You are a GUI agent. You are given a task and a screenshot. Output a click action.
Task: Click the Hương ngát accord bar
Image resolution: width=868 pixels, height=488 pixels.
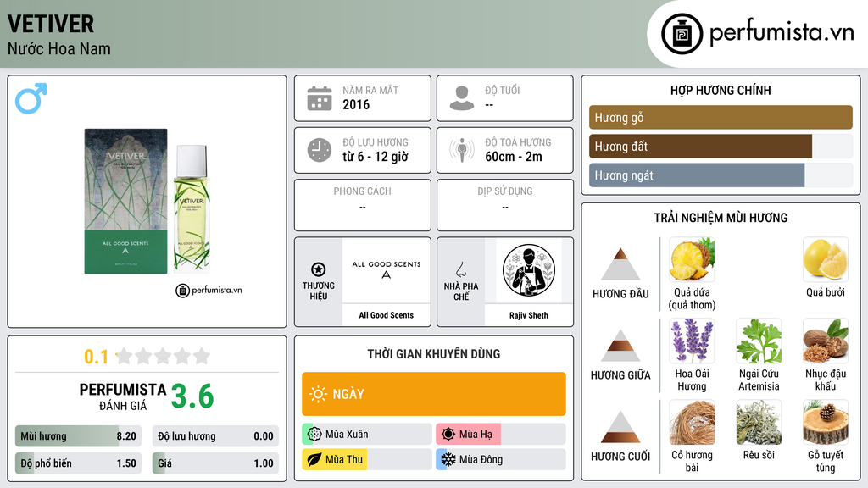pyautogui.click(x=721, y=175)
